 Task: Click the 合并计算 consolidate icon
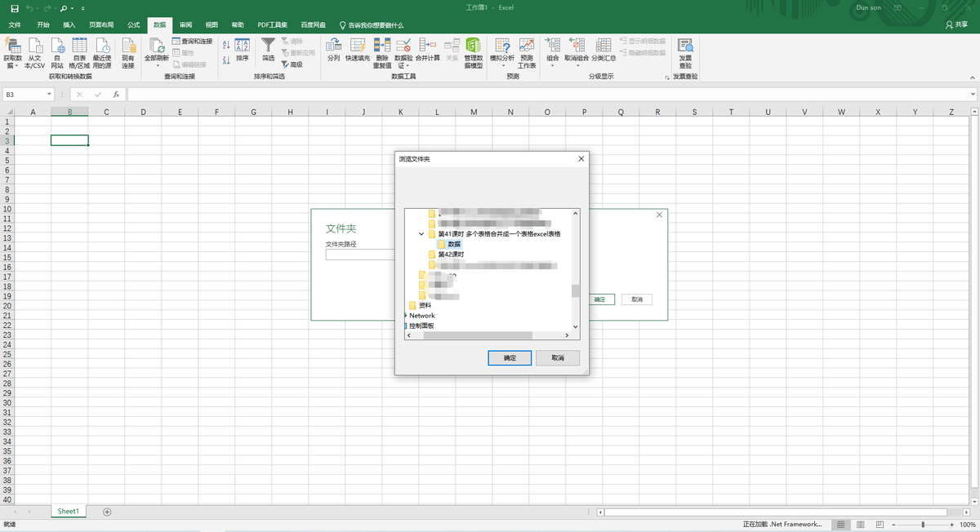pos(428,47)
